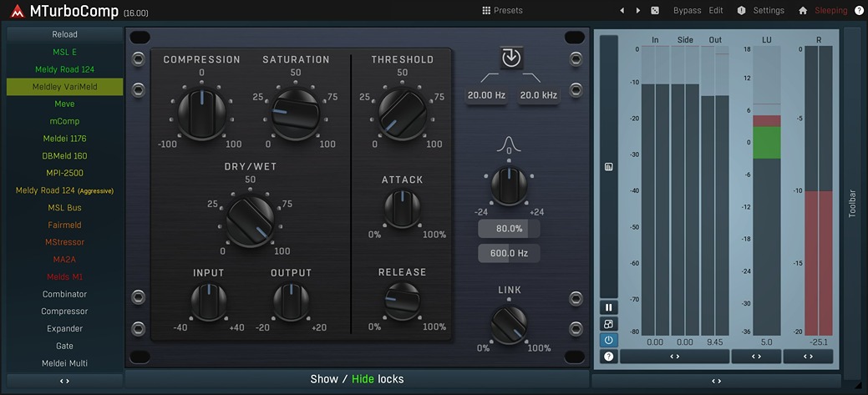Viewport: 868px width, 395px height.
Task: Go to next preset arrow
Action: [x=638, y=11]
